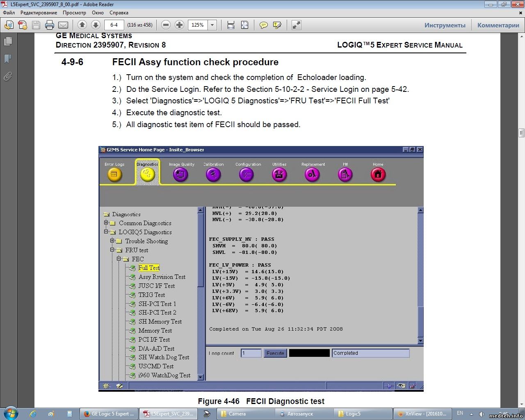Toggle the bookmarks panel
The image size is (525, 420).
pos(8,59)
